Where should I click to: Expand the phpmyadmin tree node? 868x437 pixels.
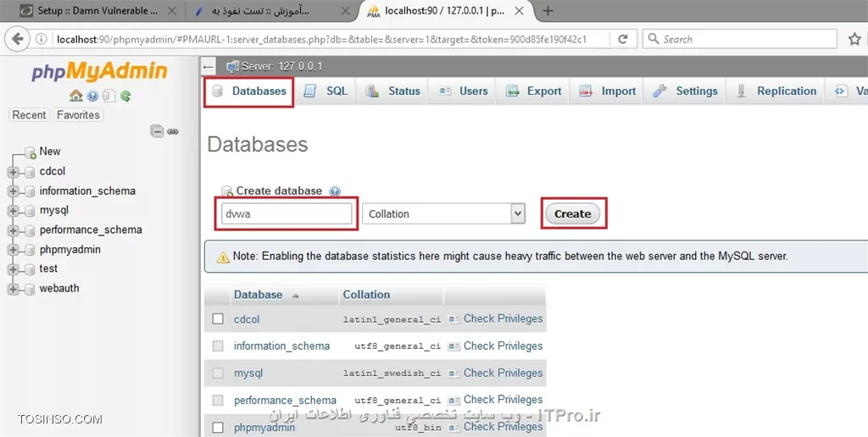(14, 251)
